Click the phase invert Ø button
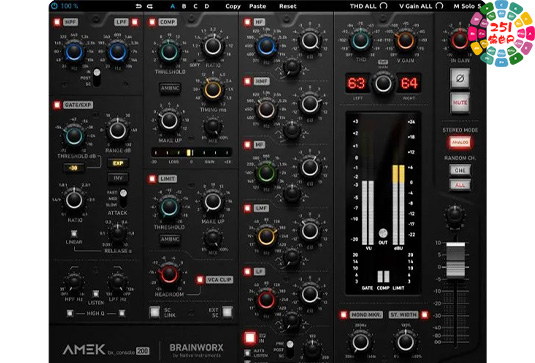 click(460, 78)
